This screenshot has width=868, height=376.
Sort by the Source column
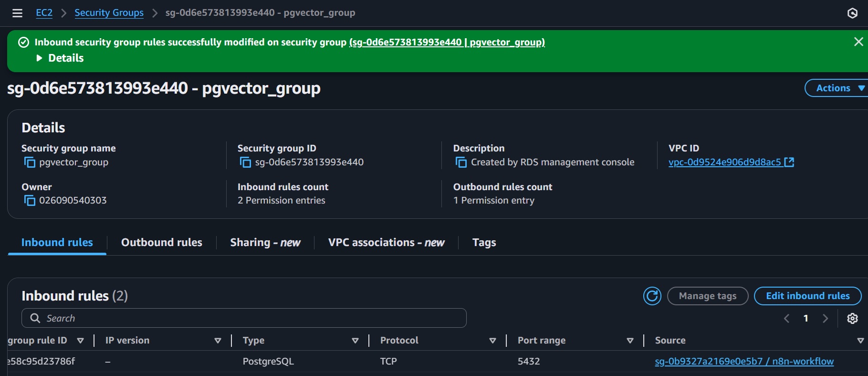[860, 341]
